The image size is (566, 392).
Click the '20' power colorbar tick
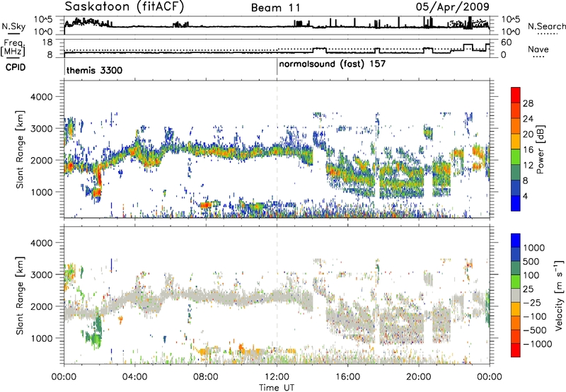[x=528, y=134]
